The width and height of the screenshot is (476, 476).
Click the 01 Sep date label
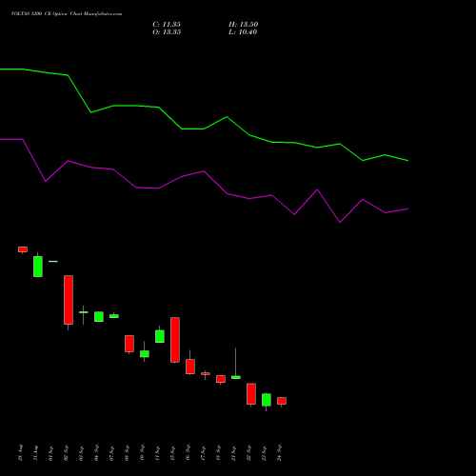(x=51, y=453)
